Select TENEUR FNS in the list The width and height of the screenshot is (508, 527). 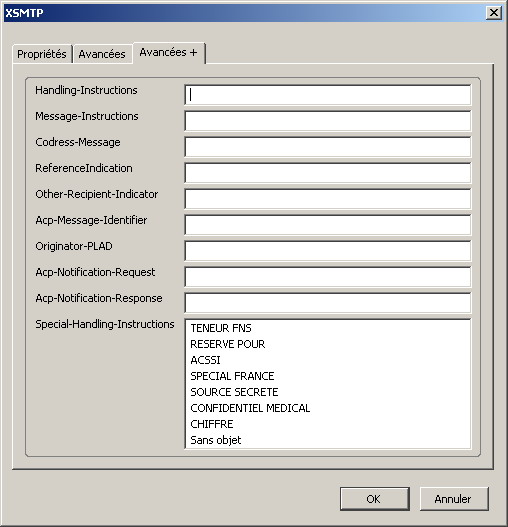pos(328,328)
